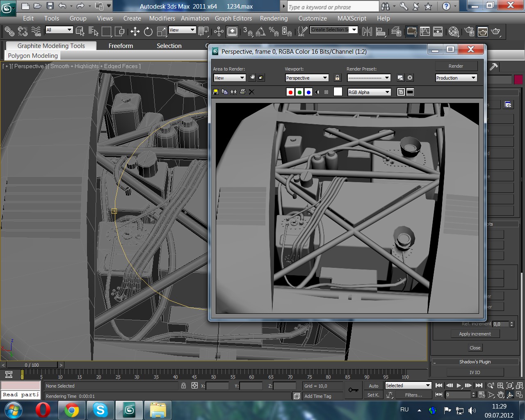525x420 pixels.
Task: Click the Play Animation button
Action: click(459, 386)
